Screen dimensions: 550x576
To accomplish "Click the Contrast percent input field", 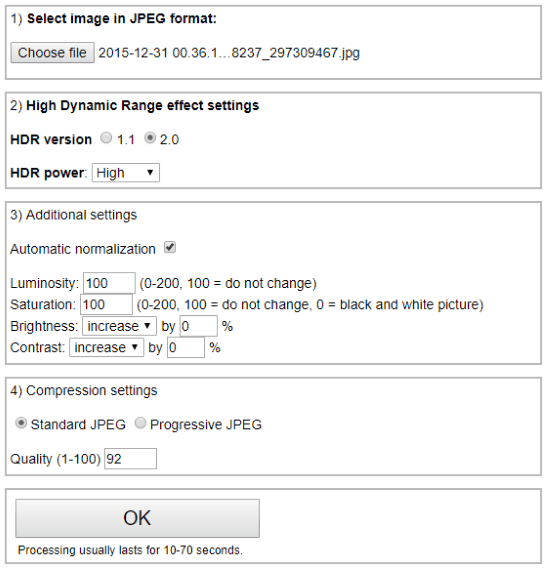I will click(186, 348).
